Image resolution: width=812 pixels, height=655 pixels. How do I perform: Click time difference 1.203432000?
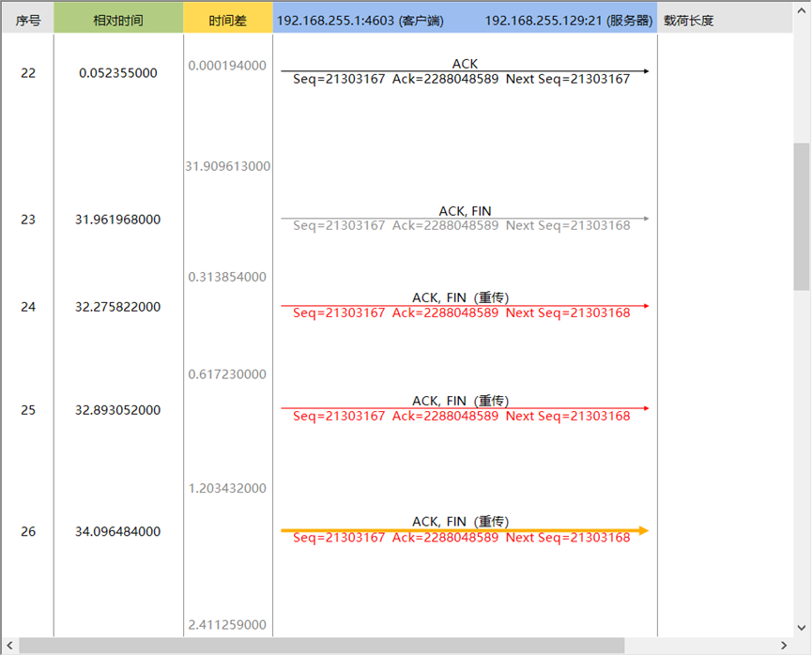[227, 488]
